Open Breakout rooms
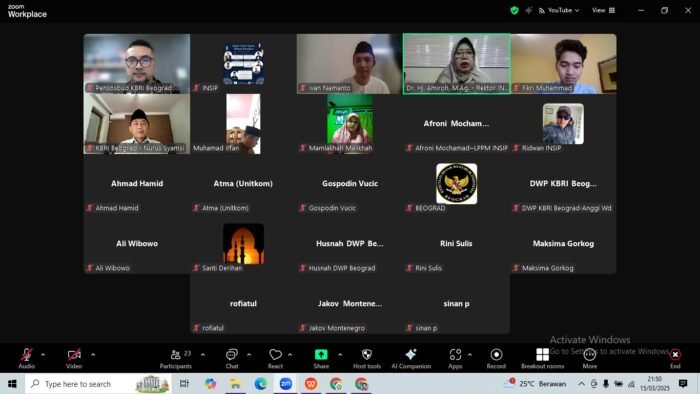Image resolution: width=700 pixels, height=394 pixels. pyautogui.click(x=542, y=359)
